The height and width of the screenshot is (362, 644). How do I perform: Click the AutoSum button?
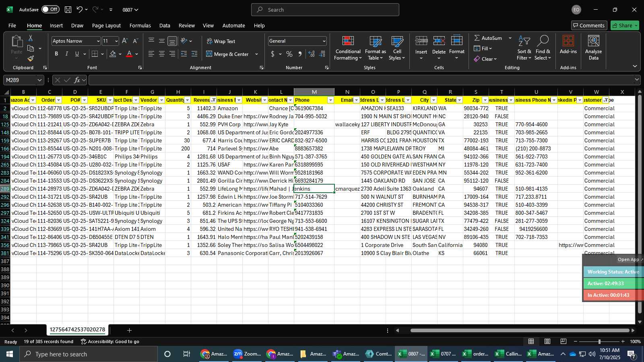488,38
